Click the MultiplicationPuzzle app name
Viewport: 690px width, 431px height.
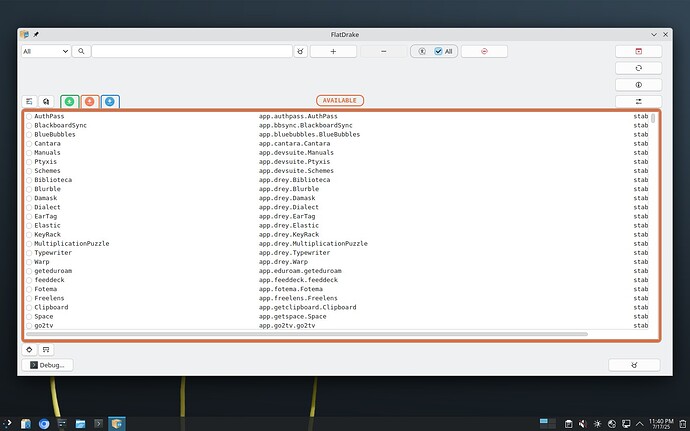(72, 243)
